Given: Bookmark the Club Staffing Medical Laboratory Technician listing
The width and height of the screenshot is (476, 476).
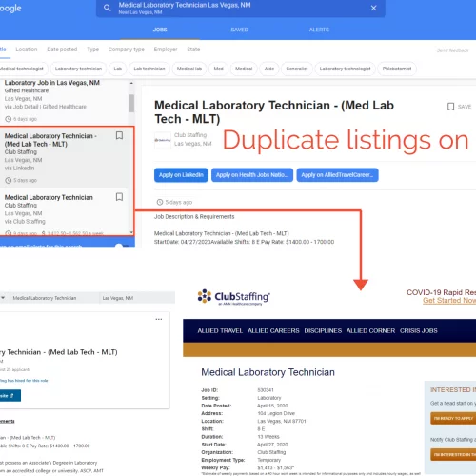Looking at the screenshot, I should pyautogui.click(x=119, y=197).
